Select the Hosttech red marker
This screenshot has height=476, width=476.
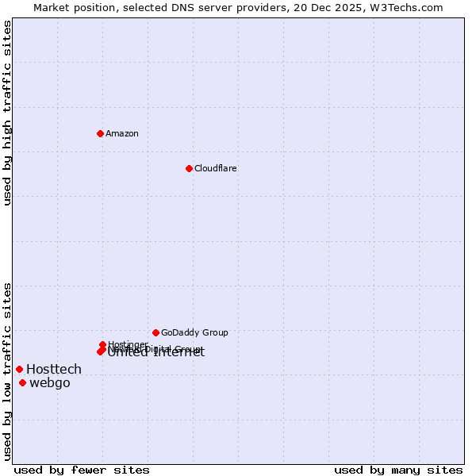19,369
